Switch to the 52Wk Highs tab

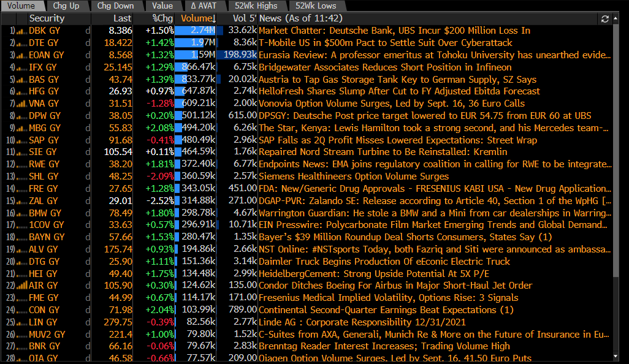click(x=256, y=6)
